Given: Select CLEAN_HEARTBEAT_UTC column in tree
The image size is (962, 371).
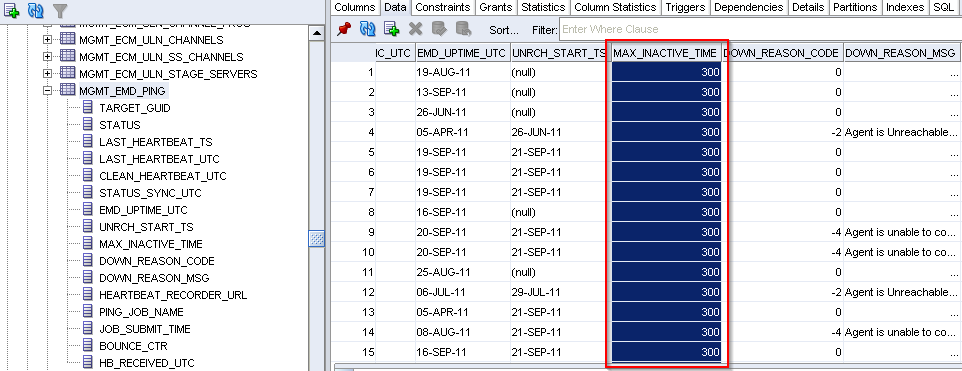Looking at the screenshot, I should (x=163, y=176).
